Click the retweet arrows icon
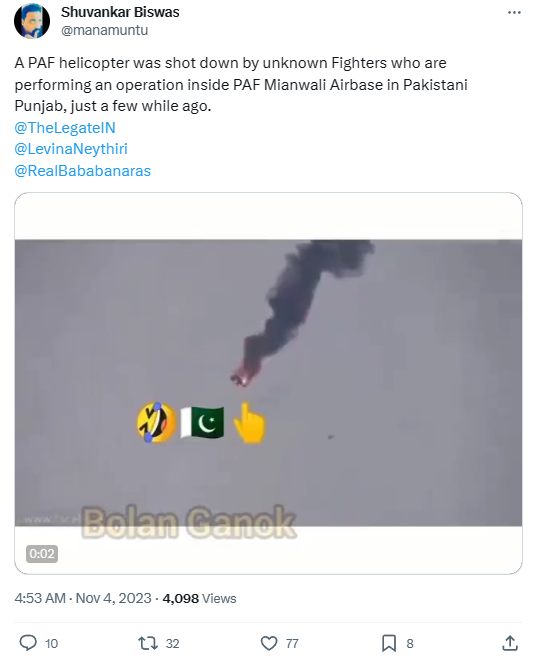 coord(148,643)
